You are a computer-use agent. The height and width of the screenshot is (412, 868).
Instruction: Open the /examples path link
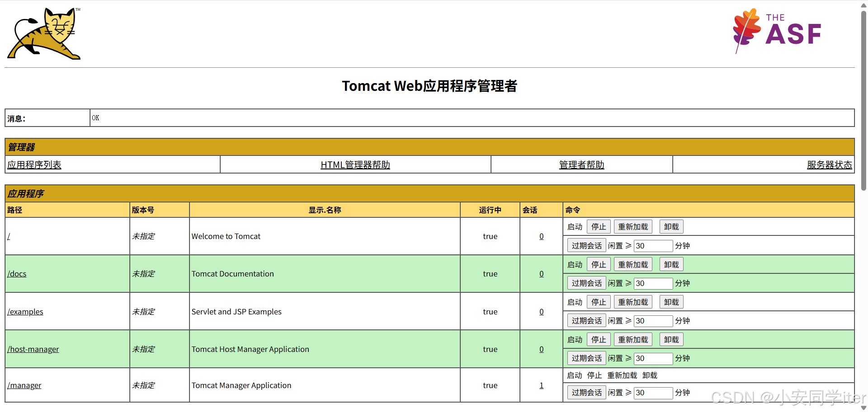[x=25, y=312]
